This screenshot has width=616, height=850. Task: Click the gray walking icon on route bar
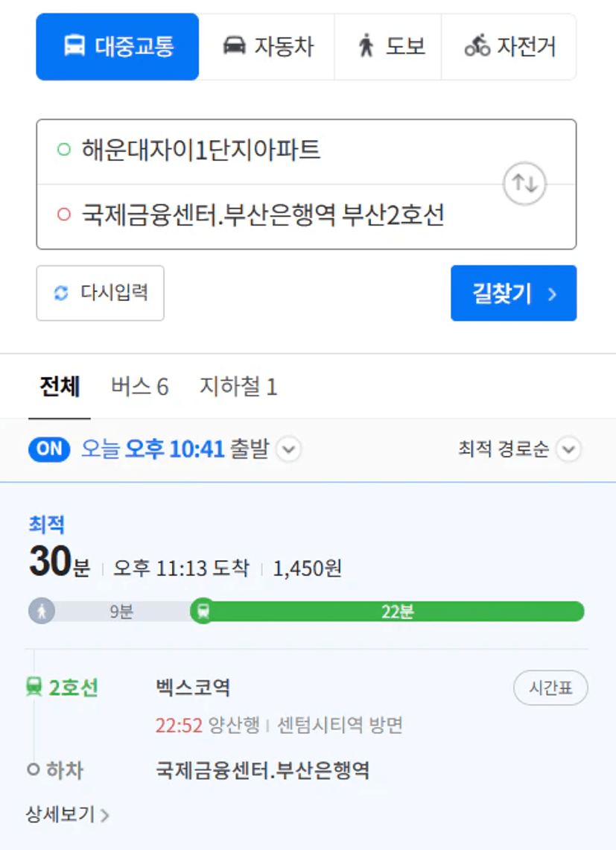pos(42,612)
